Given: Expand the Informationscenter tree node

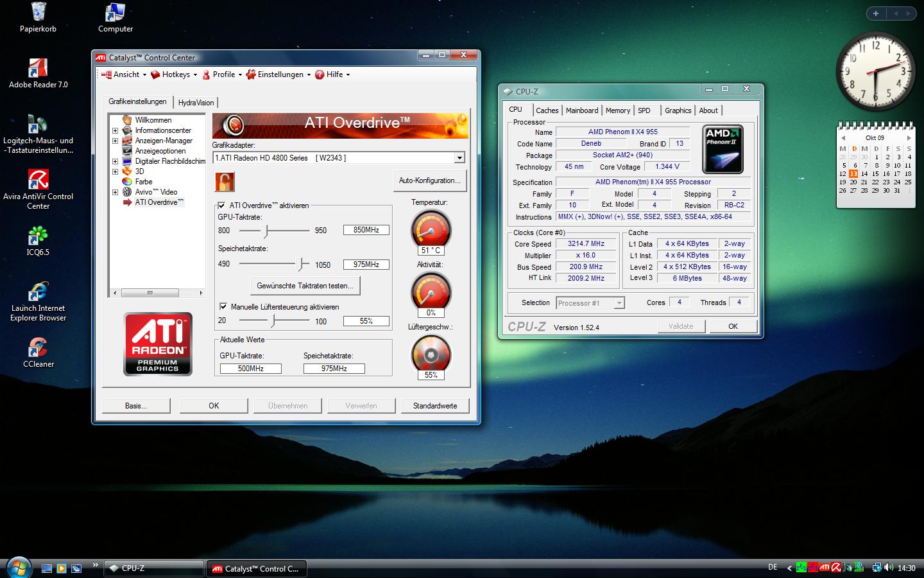Looking at the screenshot, I should [116, 130].
